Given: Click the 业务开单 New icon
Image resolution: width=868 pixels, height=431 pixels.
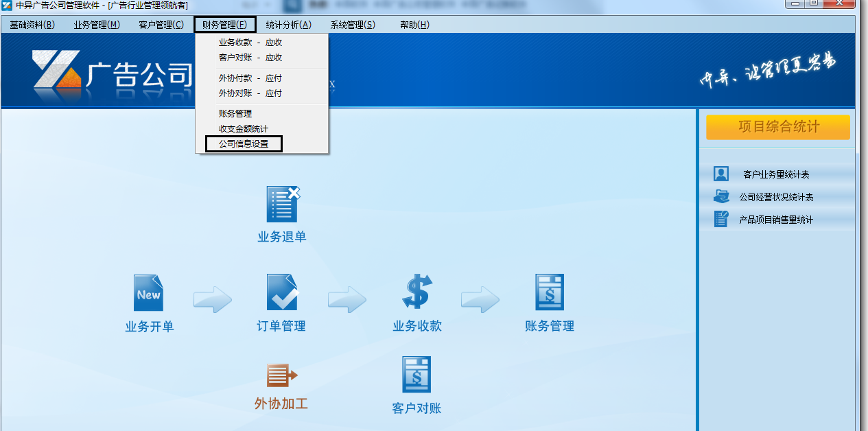Looking at the screenshot, I should point(149,293).
